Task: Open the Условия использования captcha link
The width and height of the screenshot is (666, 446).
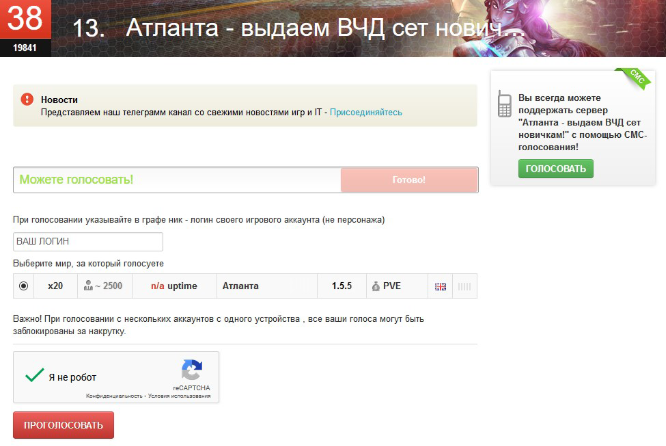Action: point(179,396)
